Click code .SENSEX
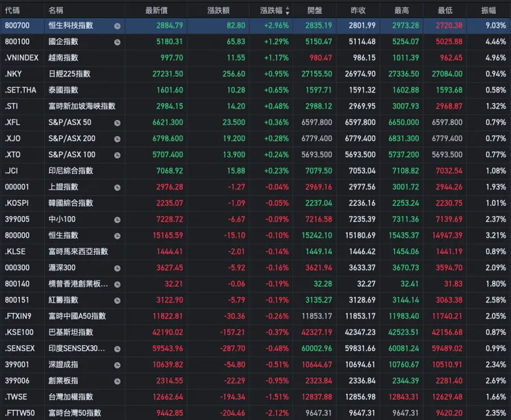 click(x=19, y=348)
